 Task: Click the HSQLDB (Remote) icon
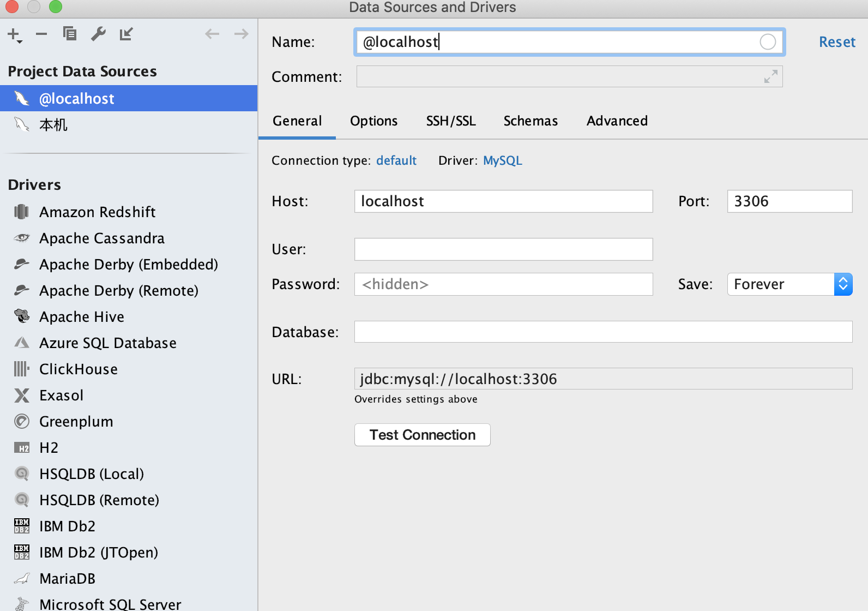22,500
